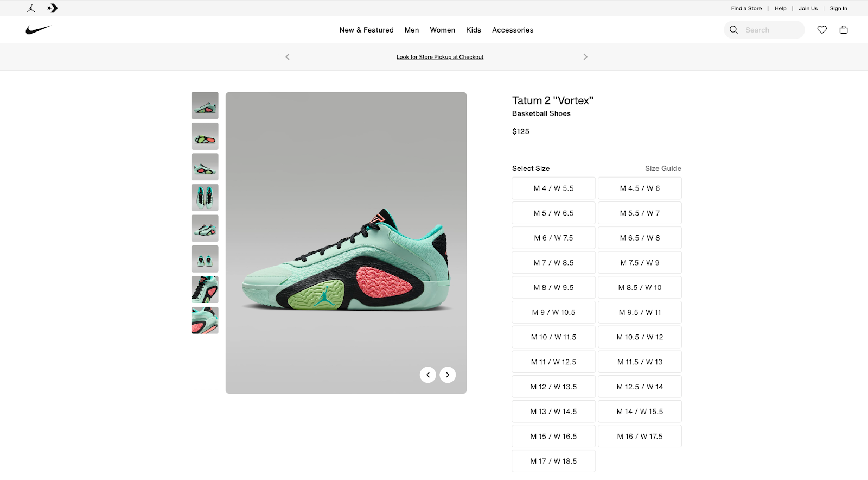The width and height of the screenshot is (868, 480).
Task: Select size M 7 / W 8.5
Action: coord(553,263)
